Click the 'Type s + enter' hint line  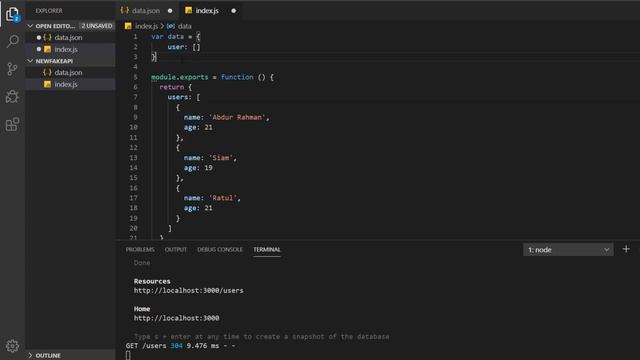(x=262, y=337)
